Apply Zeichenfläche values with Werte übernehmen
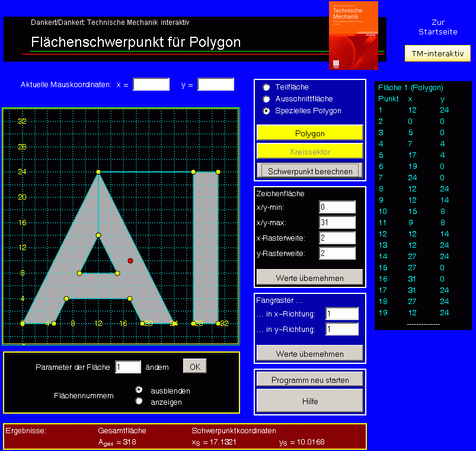 [309, 277]
